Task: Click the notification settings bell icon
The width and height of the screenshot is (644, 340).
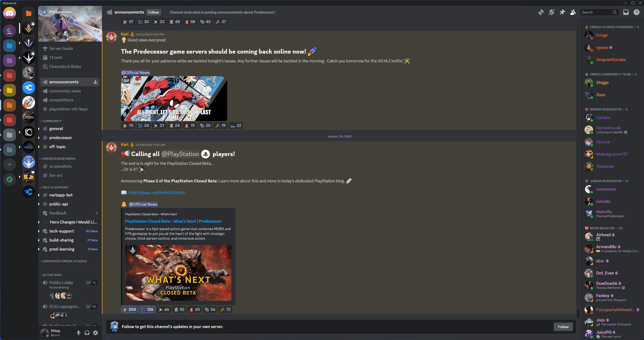Action: (551, 12)
